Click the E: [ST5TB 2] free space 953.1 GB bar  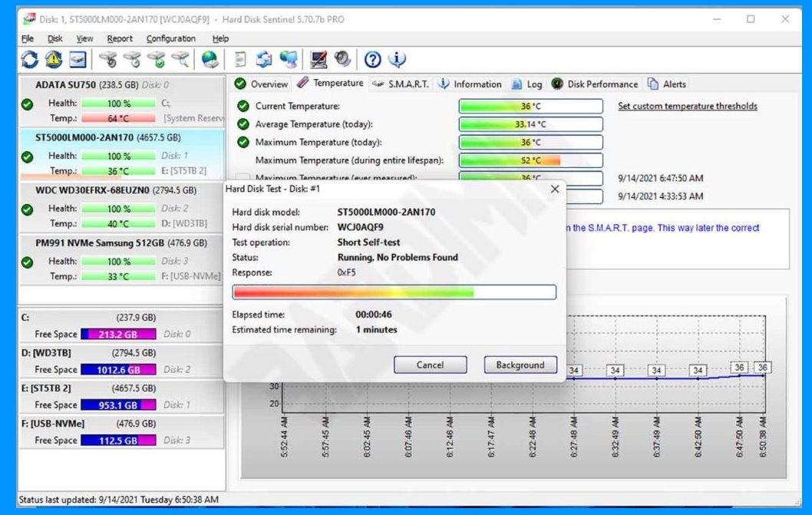(x=119, y=404)
